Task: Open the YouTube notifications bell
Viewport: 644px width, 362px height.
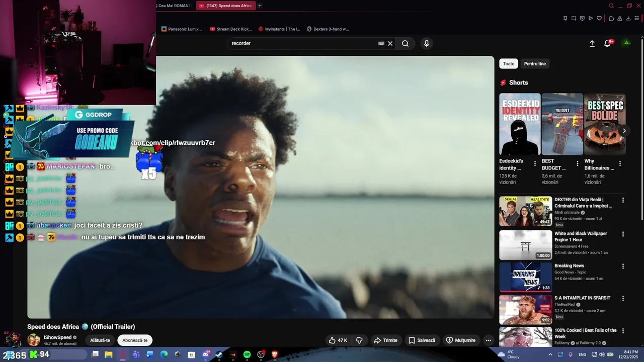Action: (607, 44)
